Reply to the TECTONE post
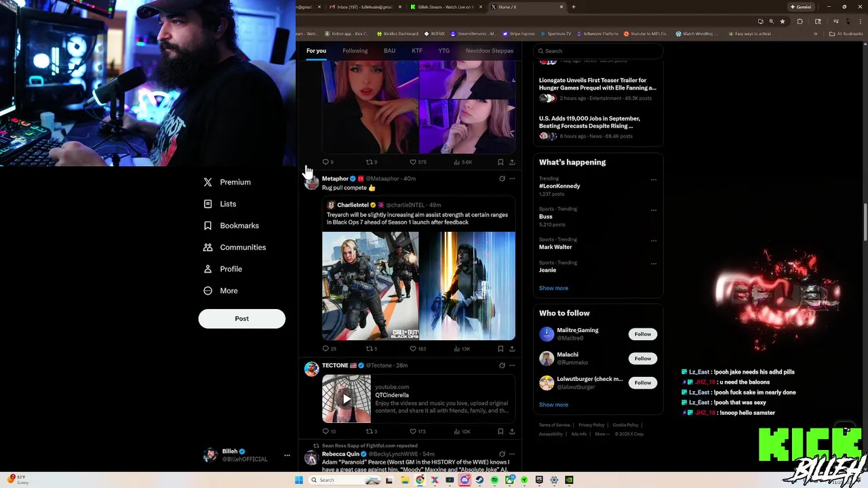 click(329, 432)
